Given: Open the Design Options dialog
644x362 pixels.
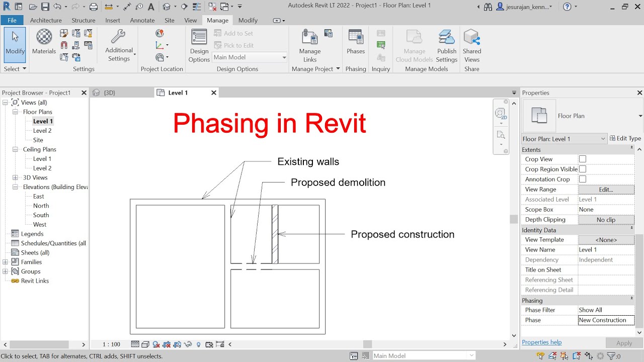Looking at the screenshot, I should pos(199,46).
